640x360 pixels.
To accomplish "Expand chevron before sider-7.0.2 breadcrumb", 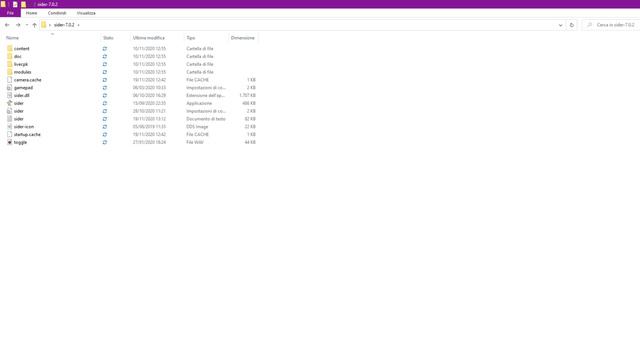I will (50, 25).
